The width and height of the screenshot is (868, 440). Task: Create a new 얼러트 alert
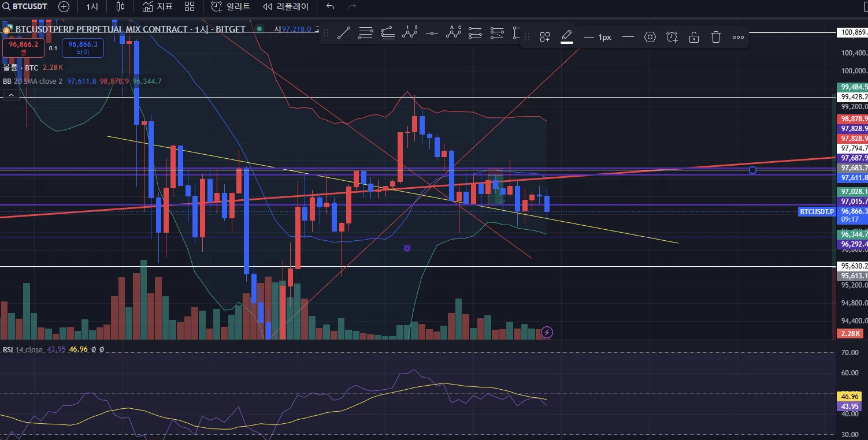231,7
